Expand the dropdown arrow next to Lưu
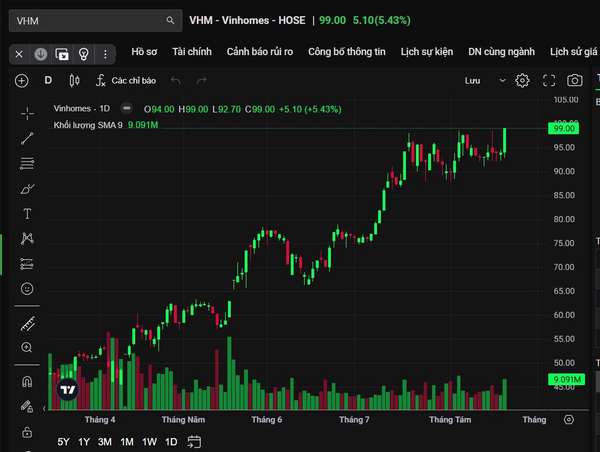This screenshot has height=452, width=600. tap(502, 80)
